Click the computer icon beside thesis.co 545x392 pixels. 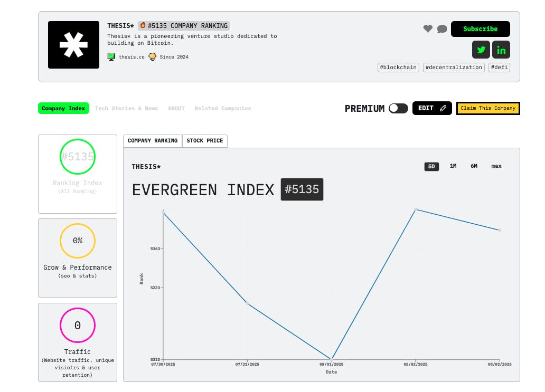click(x=111, y=56)
